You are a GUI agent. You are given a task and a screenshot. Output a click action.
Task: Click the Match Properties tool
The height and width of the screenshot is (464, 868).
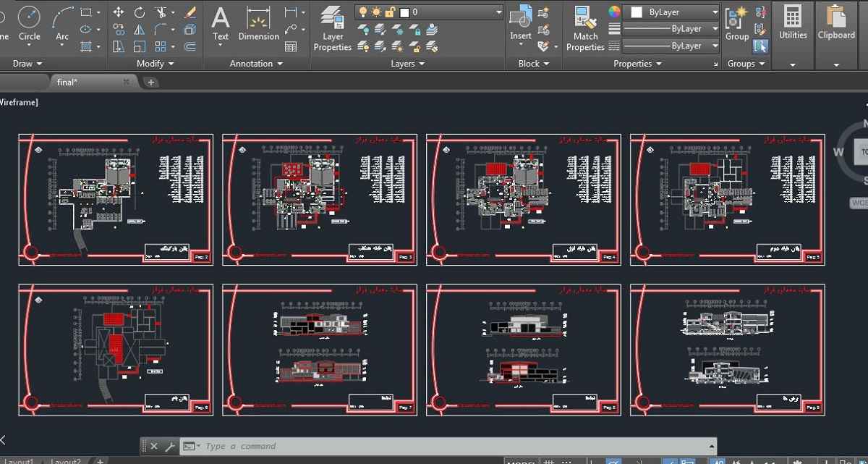pos(585,29)
